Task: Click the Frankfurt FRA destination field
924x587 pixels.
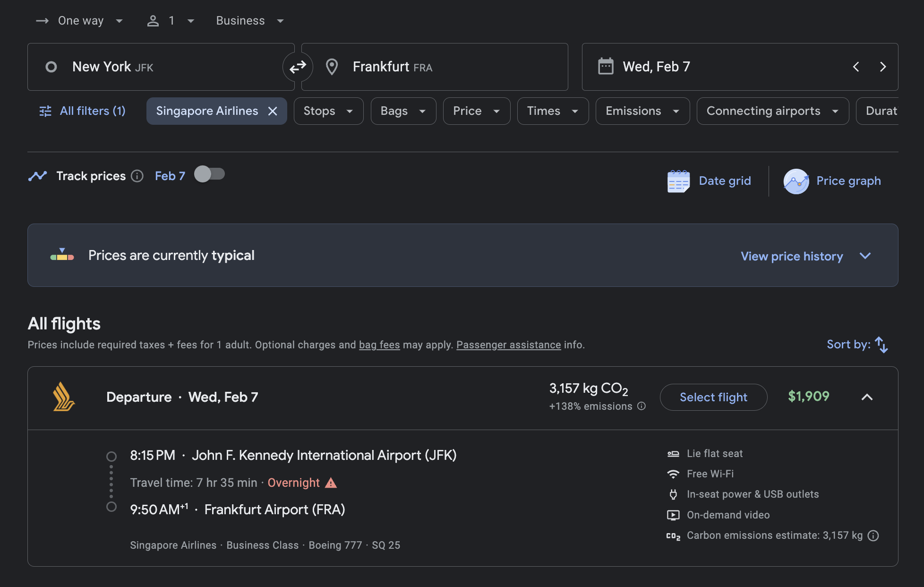Action: (x=435, y=67)
